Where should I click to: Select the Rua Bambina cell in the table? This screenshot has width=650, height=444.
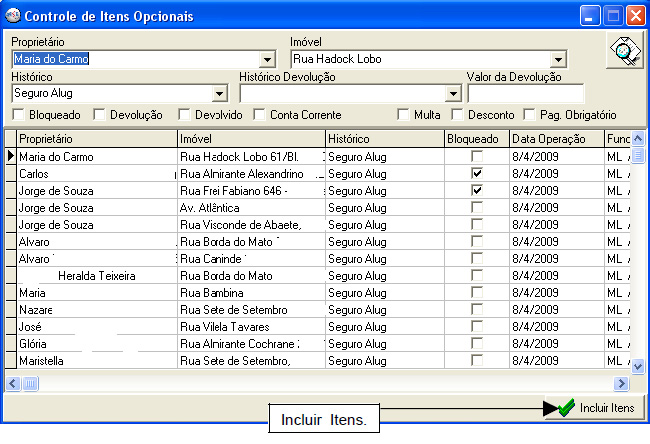[250, 292]
